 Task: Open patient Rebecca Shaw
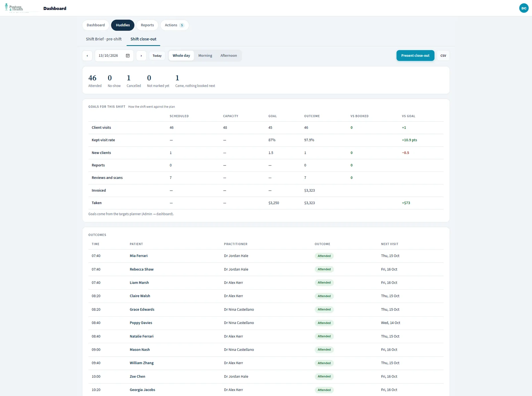click(142, 269)
